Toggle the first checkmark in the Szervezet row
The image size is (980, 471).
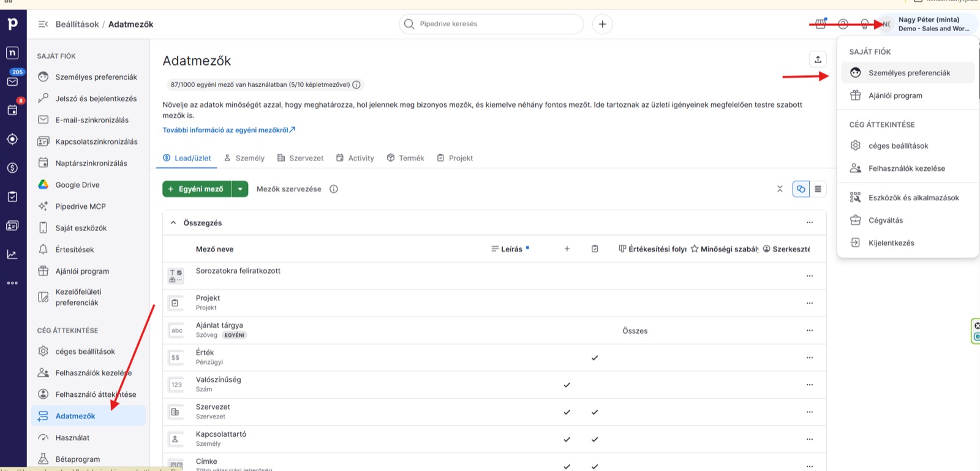pos(567,412)
